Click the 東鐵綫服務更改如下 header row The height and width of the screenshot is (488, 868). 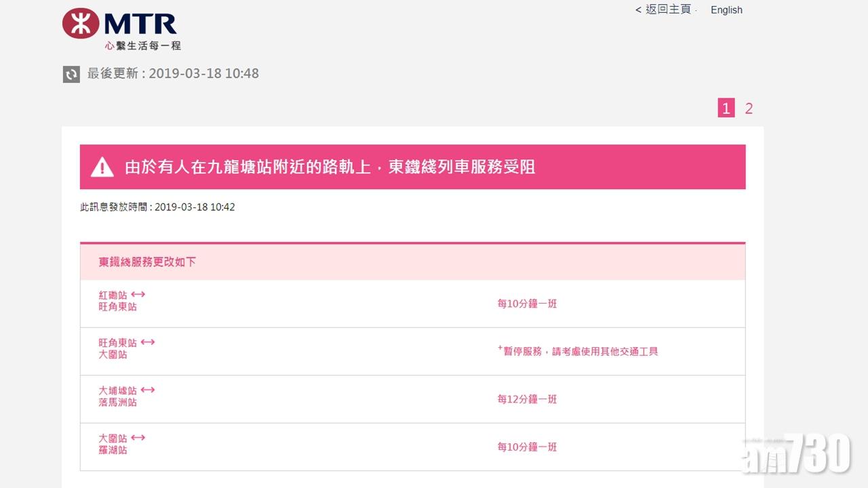point(148,262)
